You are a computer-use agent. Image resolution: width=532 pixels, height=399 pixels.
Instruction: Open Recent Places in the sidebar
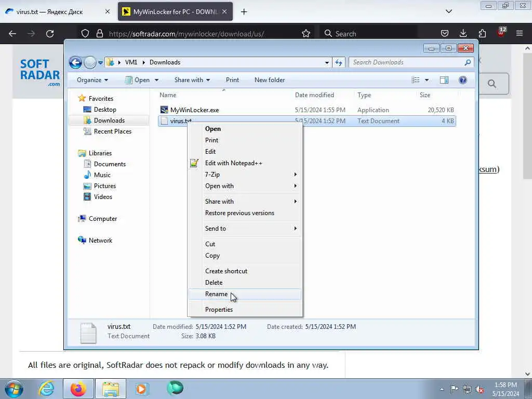(113, 131)
